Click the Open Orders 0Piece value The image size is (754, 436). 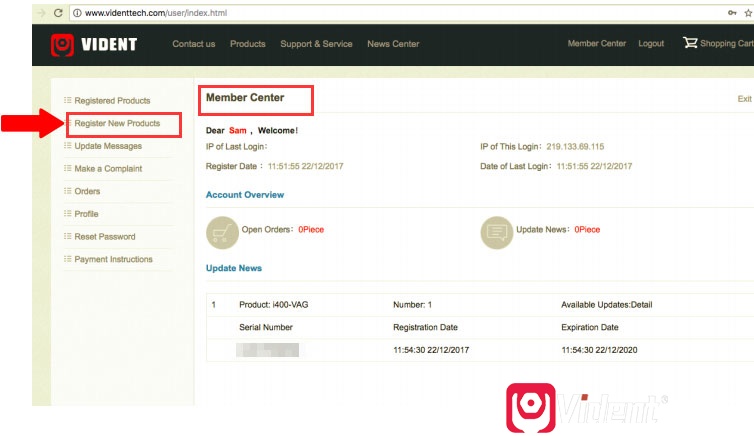click(x=311, y=230)
